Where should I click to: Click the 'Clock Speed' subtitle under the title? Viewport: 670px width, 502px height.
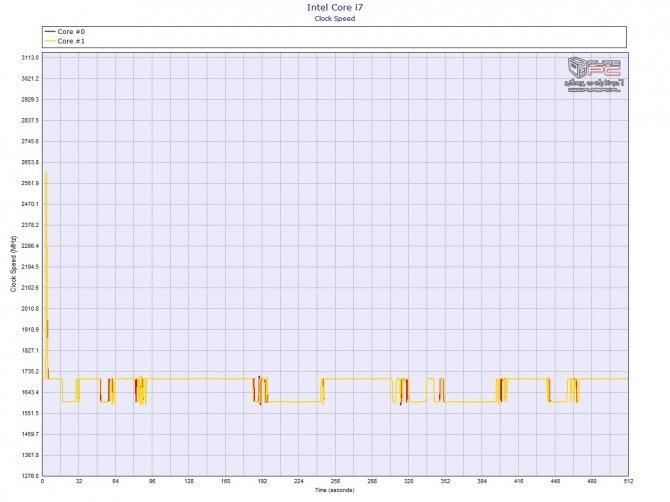(x=335, y=18)
